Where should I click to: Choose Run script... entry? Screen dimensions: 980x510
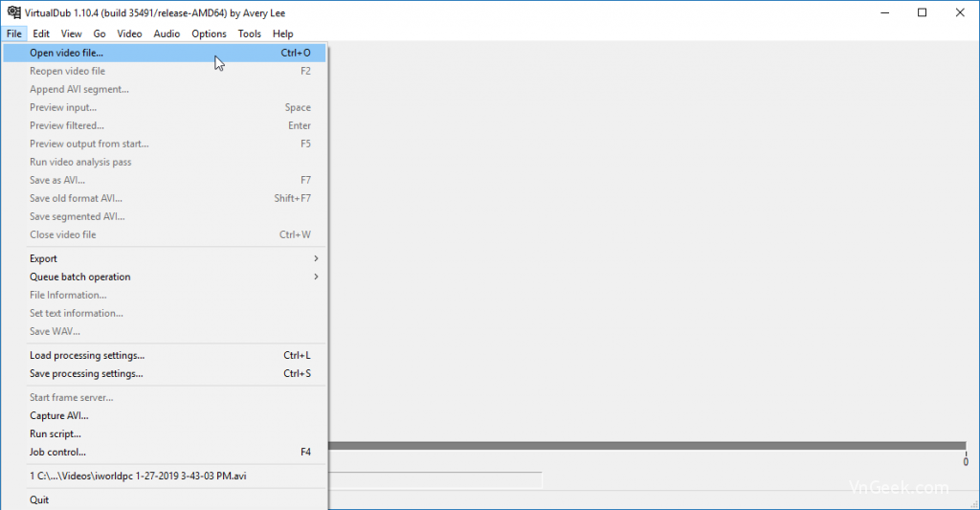click(165, 433)
